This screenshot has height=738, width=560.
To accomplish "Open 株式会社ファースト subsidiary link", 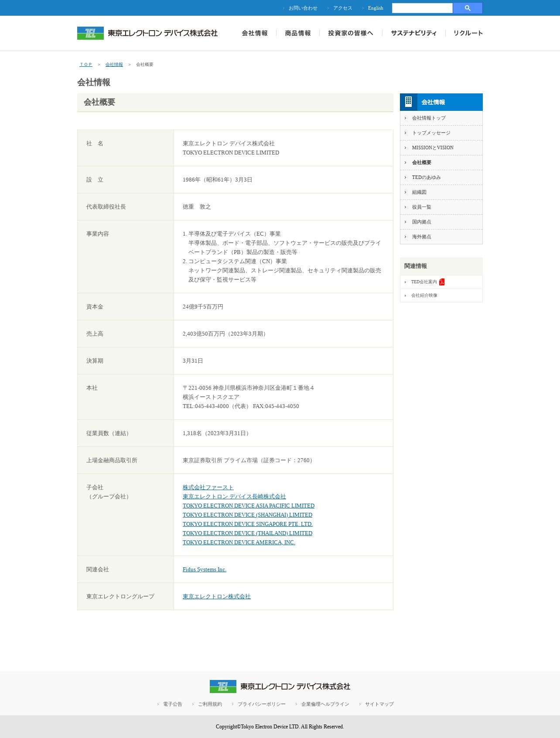I will pyautogui.click(x=208, y=487).
